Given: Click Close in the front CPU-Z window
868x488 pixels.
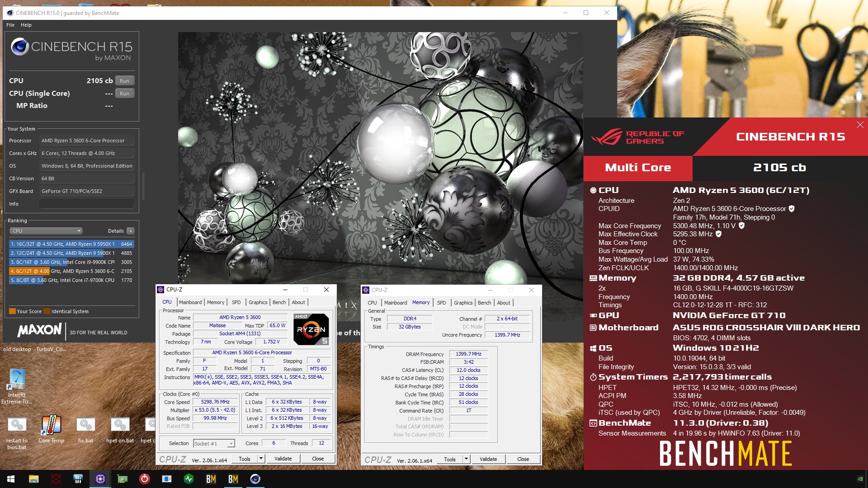Looking at the screenshot, I should click(x=318, y=459).
